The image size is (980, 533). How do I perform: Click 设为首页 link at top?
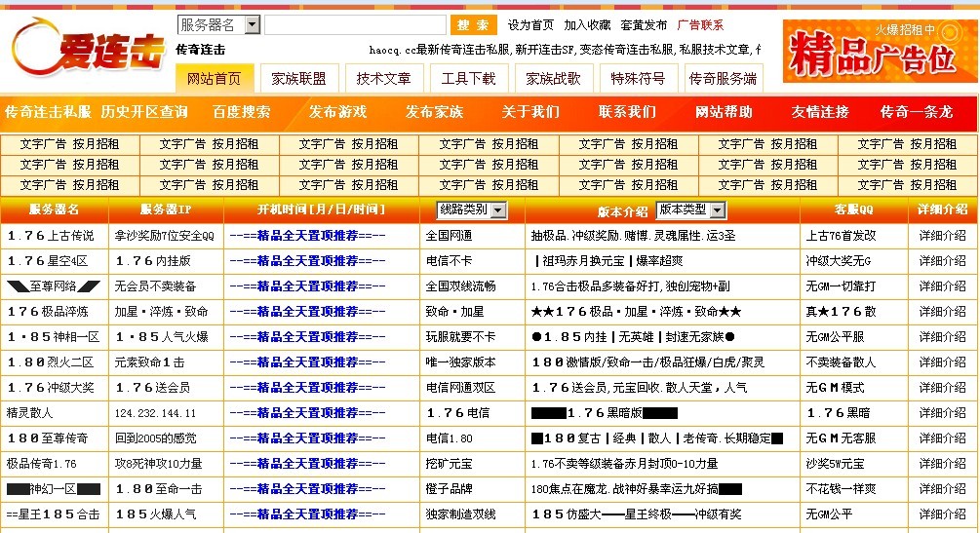[x=530, y=25]
